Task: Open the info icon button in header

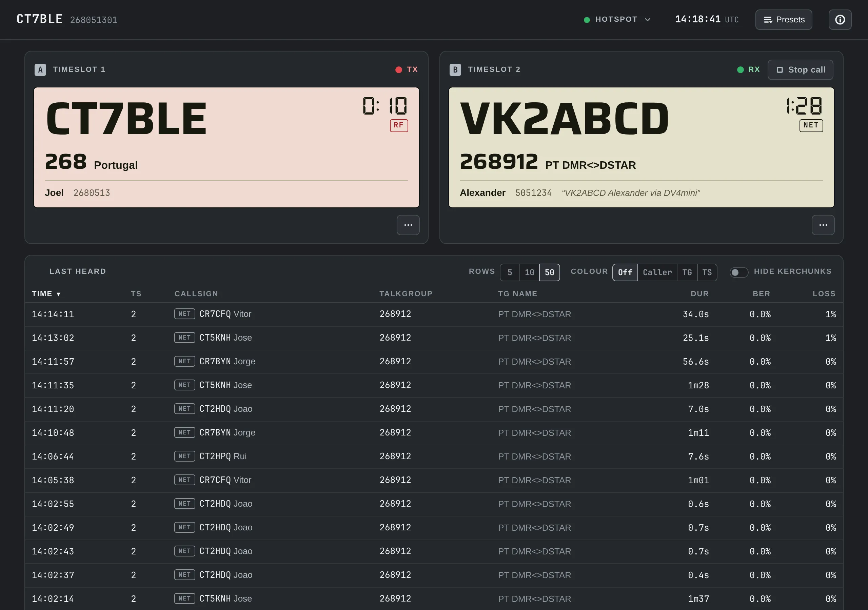Action: [x=840, y=20]
